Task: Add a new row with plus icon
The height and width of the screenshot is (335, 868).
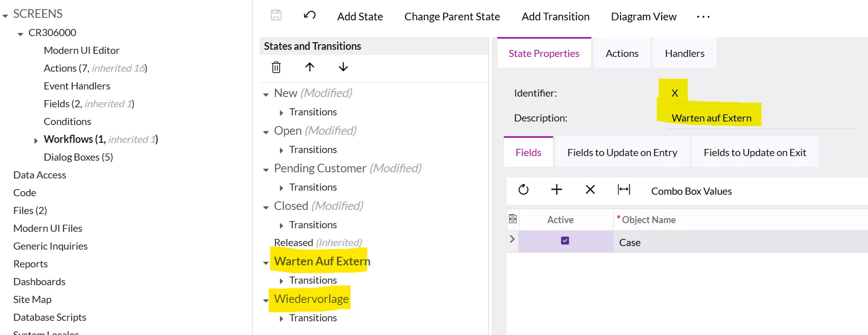Action: click(x=556, y=190)
